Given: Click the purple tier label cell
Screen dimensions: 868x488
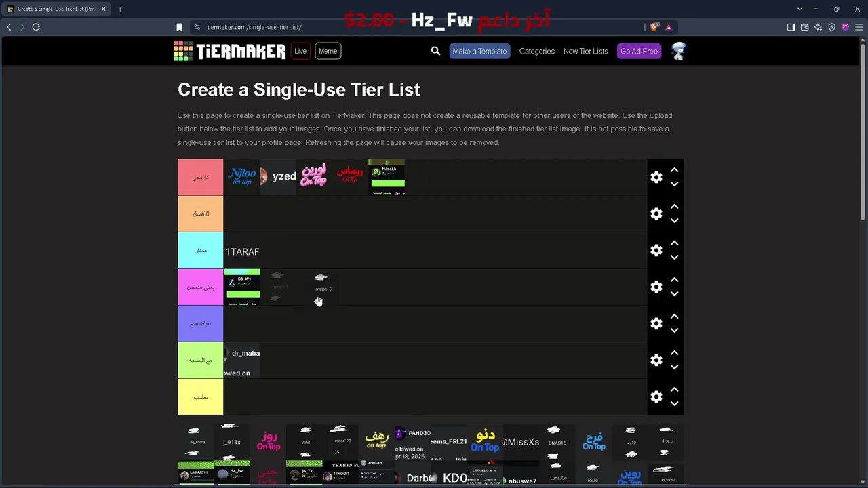Looking at the screenshot, I should pyautogui.click(x=200, y=324).
